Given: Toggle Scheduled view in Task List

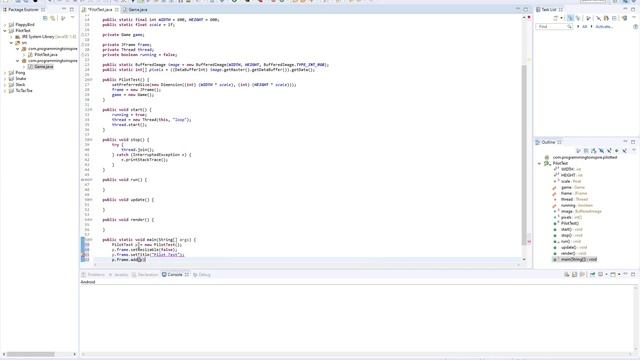Looking at the screenshot, I should [578, 18].
